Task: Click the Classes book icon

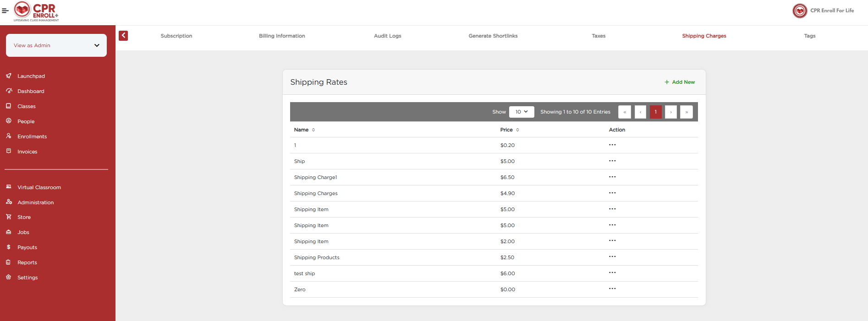Action: pyautogui.click(x=9, y=106)
